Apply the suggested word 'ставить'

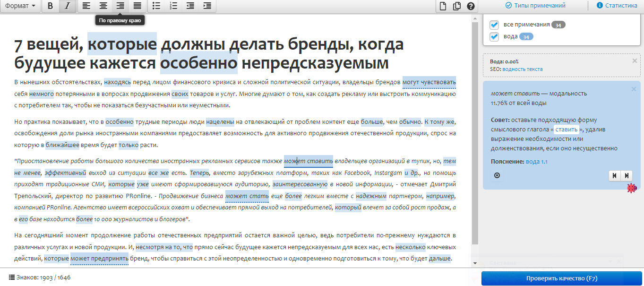(x=566, y=130)
